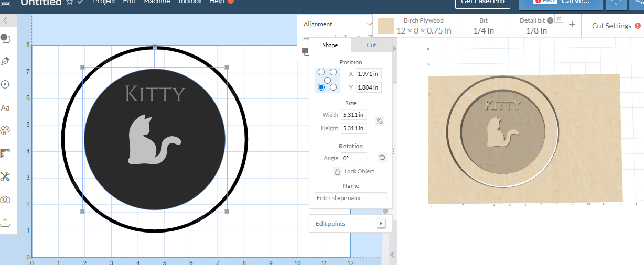
Task: Switch to the Cut tab
Action: tap(371, 45)
